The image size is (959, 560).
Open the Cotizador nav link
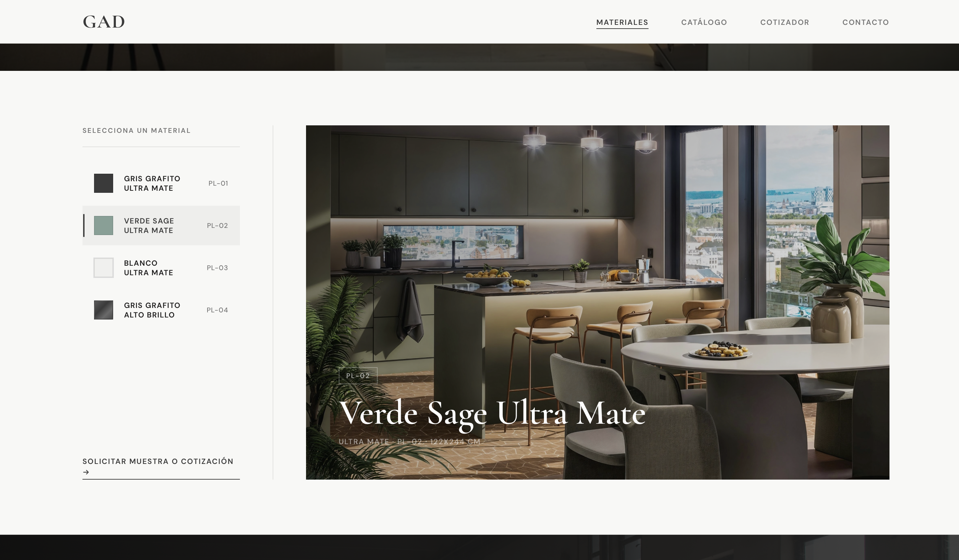pos(785,22)
